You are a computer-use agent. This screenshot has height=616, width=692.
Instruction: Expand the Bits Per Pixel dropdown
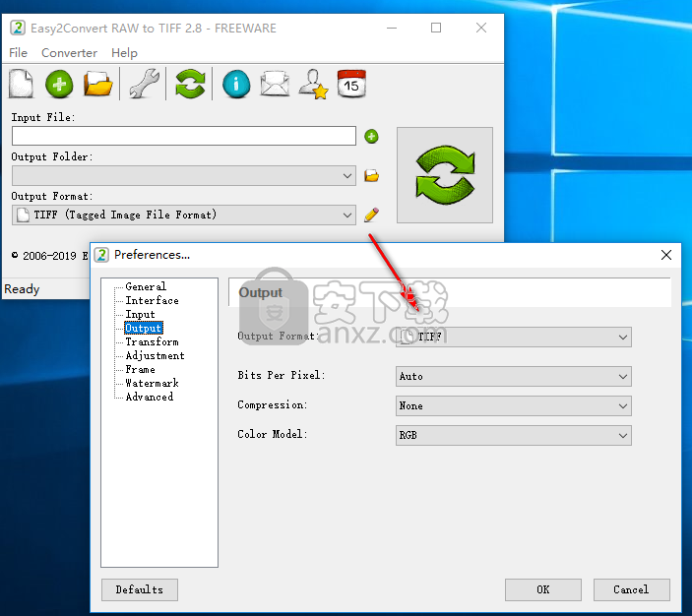coord(623,377)
